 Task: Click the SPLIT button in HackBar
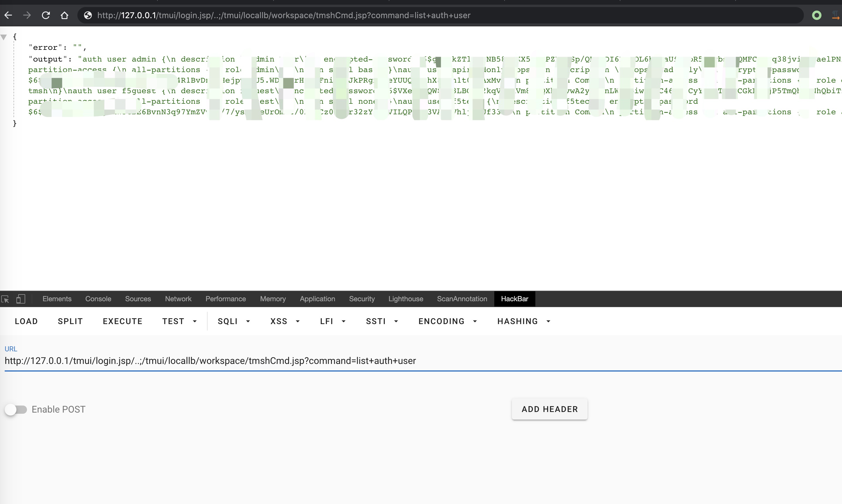point(70,321)
